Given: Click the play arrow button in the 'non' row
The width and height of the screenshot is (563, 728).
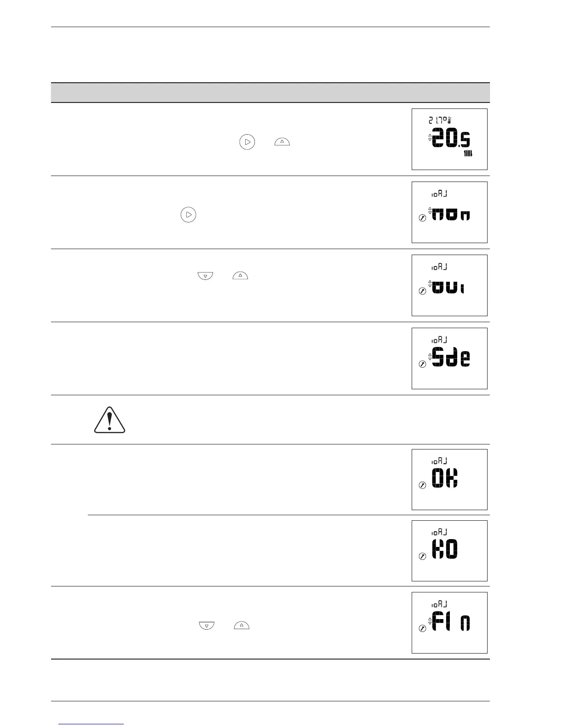Looking at the screenshot, I should pos(188,215).
